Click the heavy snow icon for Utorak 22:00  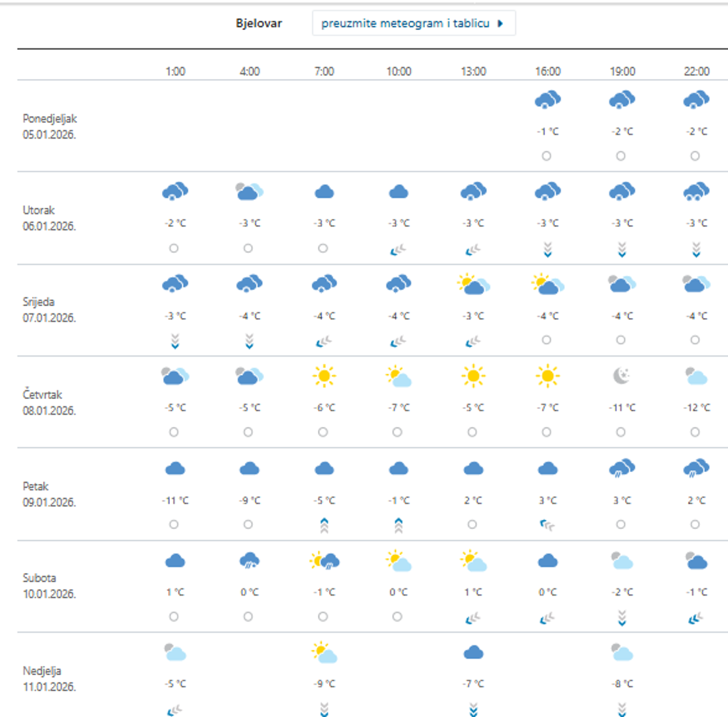pos(695,192)
